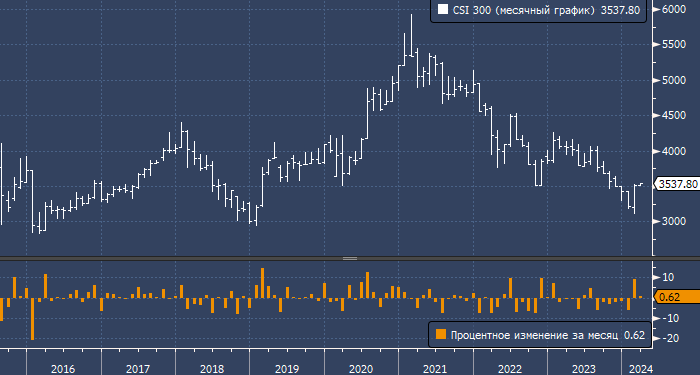Click the orange 0.62 value marker

(x=678, y=296)
